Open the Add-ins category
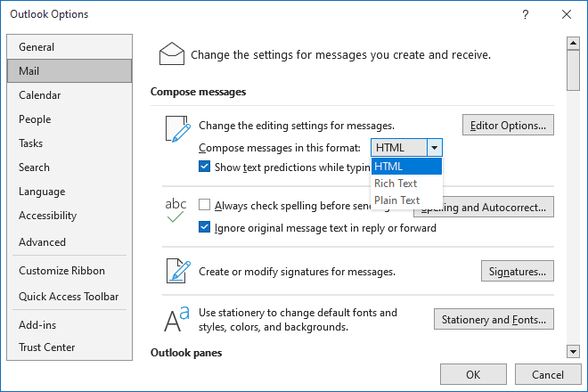 69,324
